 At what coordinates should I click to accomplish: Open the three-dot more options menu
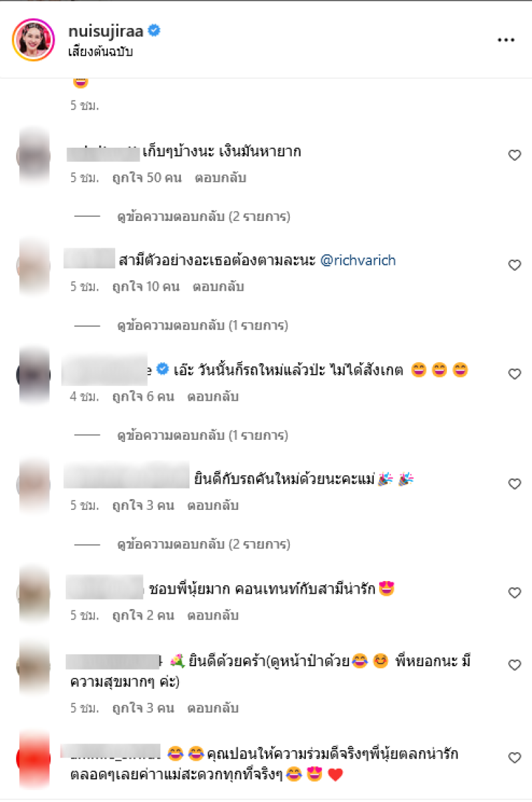point(506,40)
